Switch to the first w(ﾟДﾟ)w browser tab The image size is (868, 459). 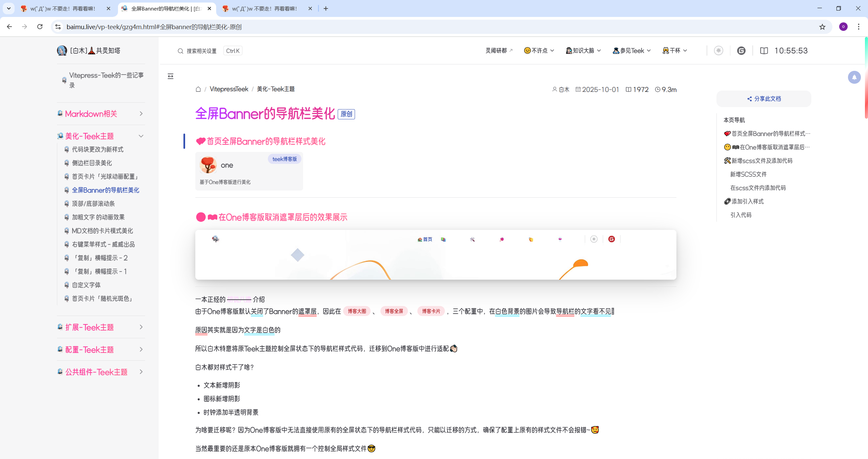63,8
